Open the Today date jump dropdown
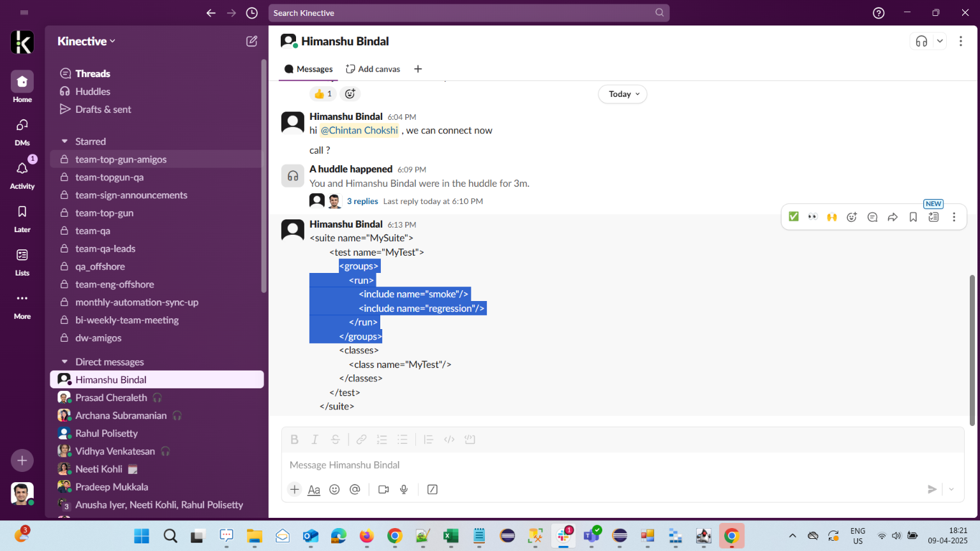 [623, 94]
